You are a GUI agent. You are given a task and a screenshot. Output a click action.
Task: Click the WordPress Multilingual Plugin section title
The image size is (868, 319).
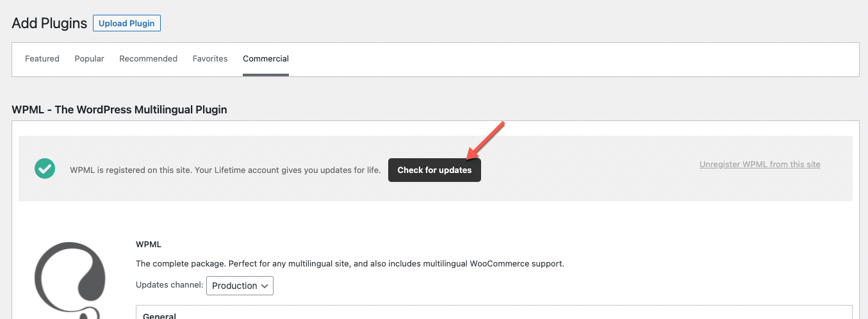(x=119, y=110)
